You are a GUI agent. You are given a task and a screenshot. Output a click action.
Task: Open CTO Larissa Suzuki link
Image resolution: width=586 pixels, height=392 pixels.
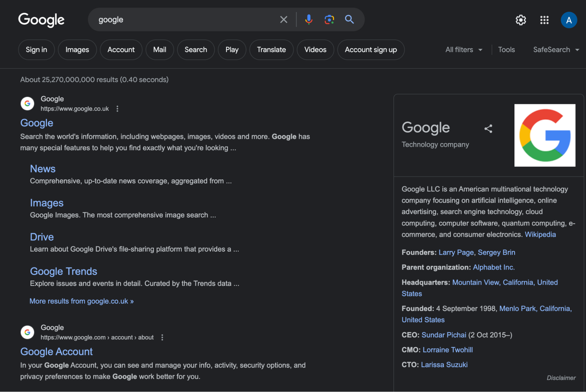pyautogui.click(x=444, y=365)
